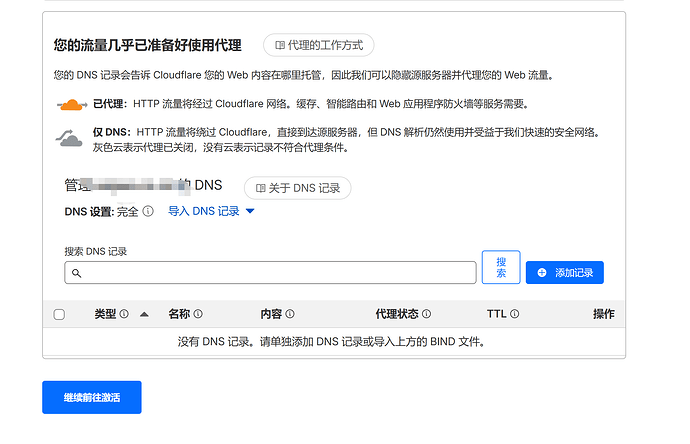The width and height of the screenshot is (690, 444).
Task: Click the 类型 column header
Action: point(105,314)
